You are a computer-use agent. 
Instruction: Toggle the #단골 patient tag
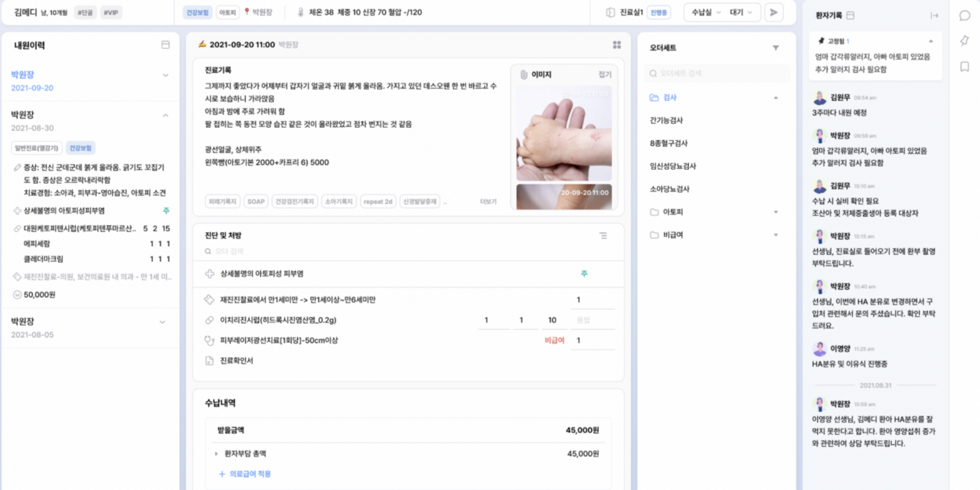click(x=84, y=12)
